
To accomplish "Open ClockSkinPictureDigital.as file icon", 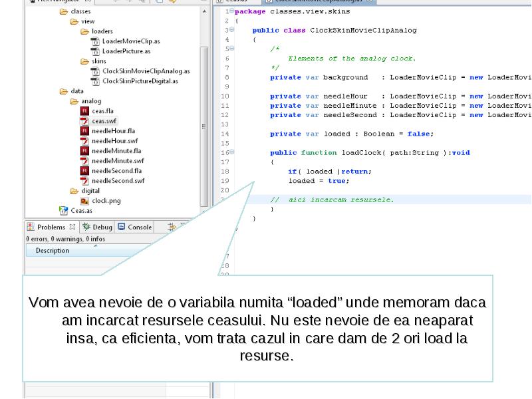I will pos(95,81).
